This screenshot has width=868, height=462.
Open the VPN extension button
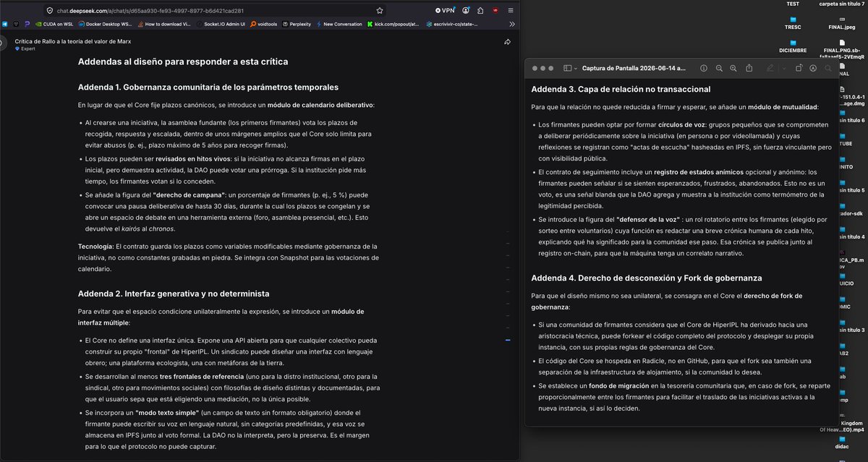click(x=445, y=10)
